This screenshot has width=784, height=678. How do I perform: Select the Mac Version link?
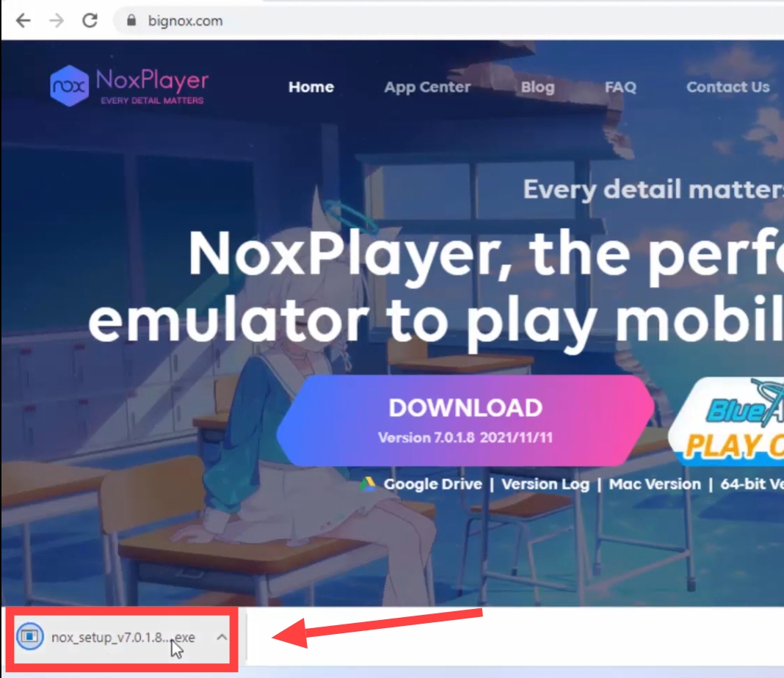655,484
